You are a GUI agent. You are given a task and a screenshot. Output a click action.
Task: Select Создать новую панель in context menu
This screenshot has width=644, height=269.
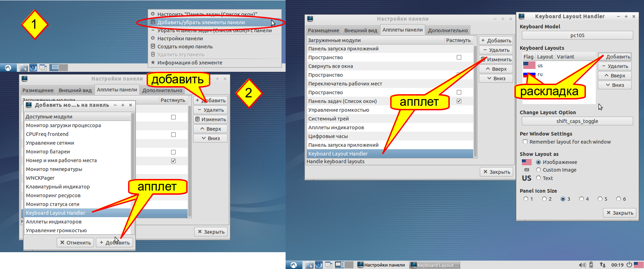pyautogui.click(x=185, y=47)
